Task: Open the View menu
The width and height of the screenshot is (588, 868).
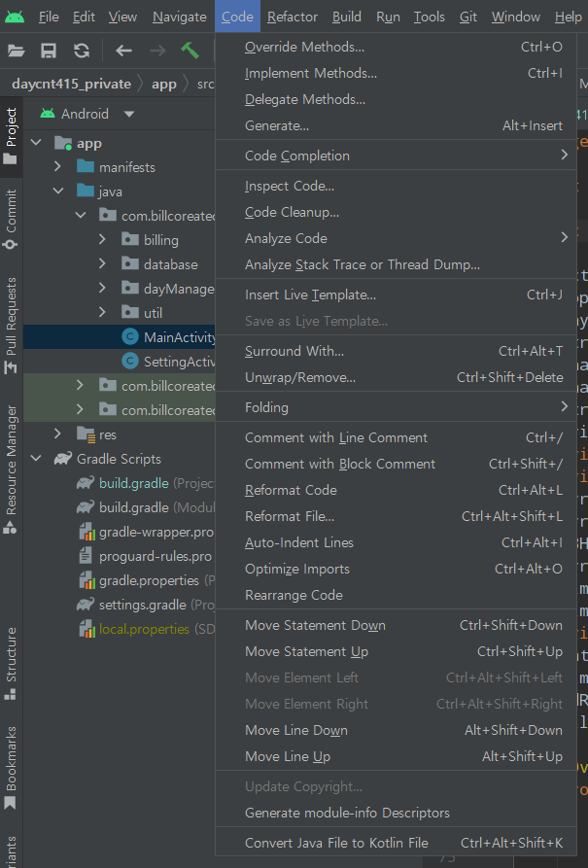Action: [122, 17]
